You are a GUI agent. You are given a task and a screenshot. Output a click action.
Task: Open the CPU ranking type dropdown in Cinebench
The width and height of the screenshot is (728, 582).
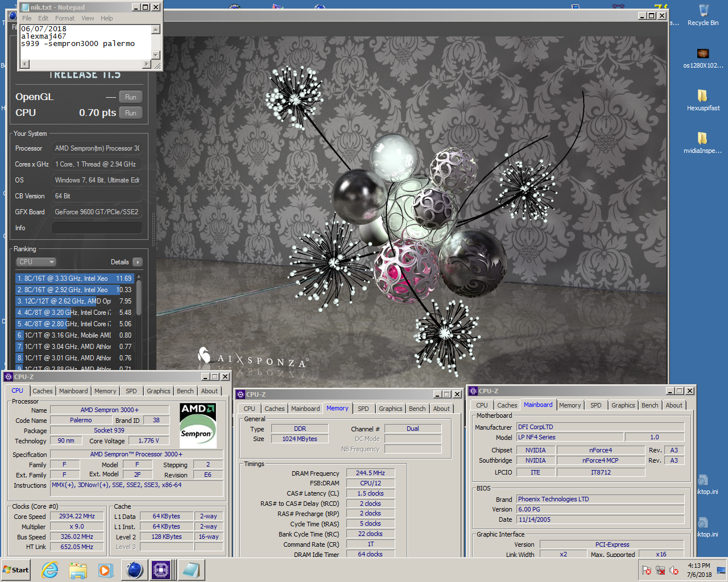point(36,262)
